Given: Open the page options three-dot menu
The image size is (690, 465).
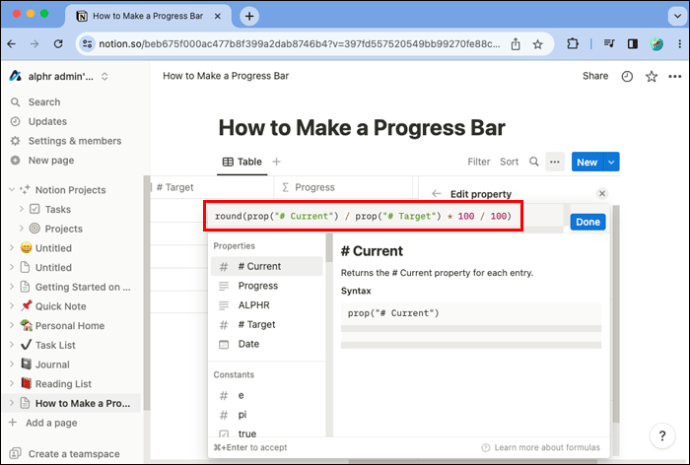Looking at the screenshot, I should click(675, 77).
